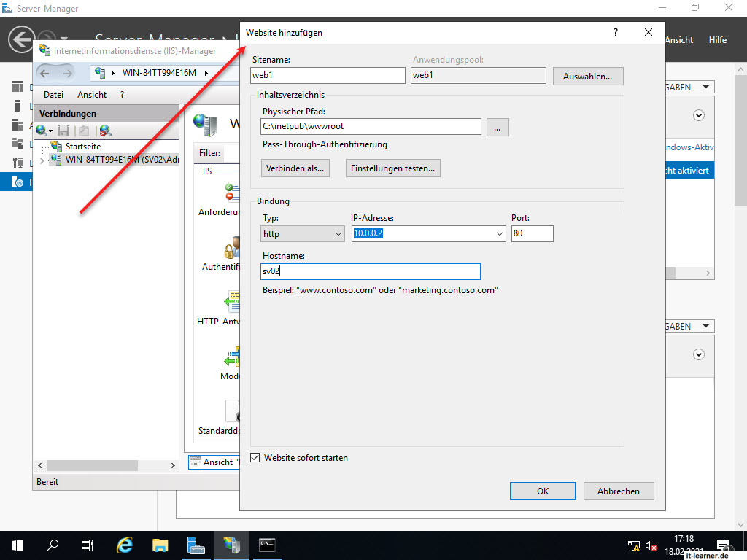Click the taskbar search icon

click(53, 545)
